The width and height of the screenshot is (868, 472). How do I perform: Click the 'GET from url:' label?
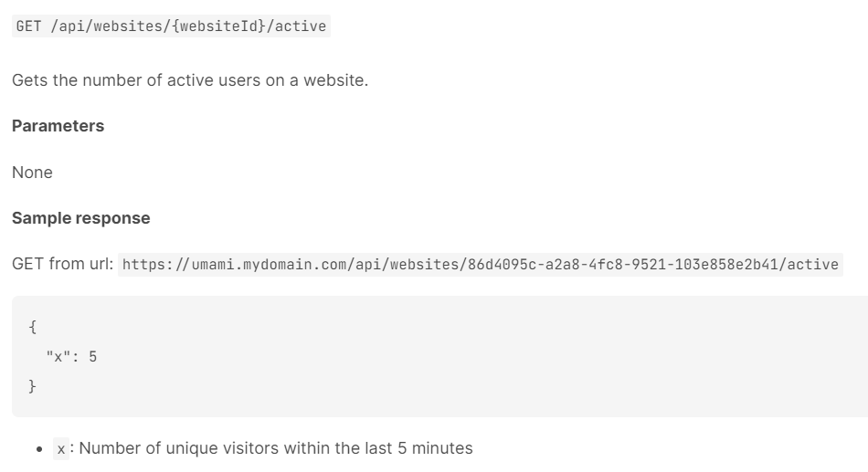pos(62,264)
